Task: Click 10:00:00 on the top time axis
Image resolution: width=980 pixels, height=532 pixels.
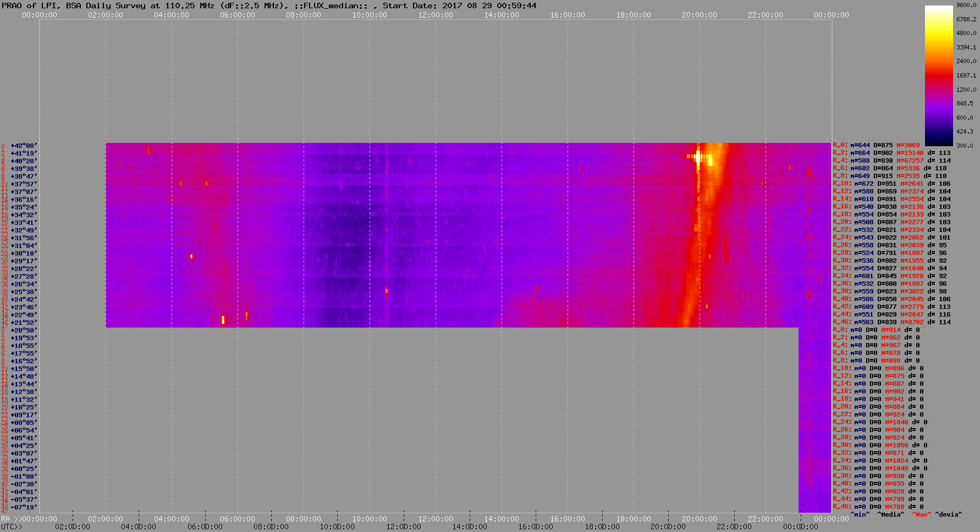Action: point(370,15)
